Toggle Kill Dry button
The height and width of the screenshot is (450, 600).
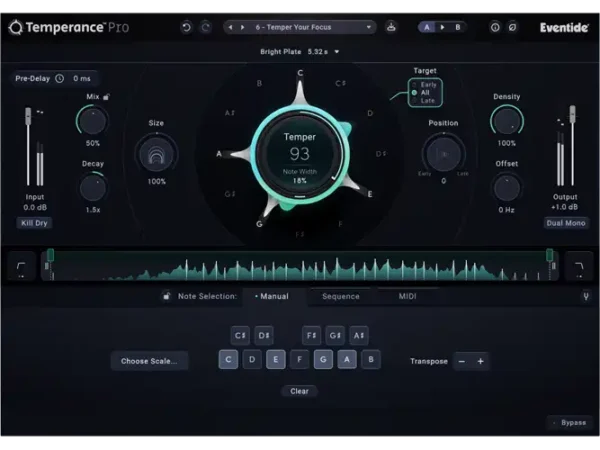pyautogui.click(x=34, y=223)
